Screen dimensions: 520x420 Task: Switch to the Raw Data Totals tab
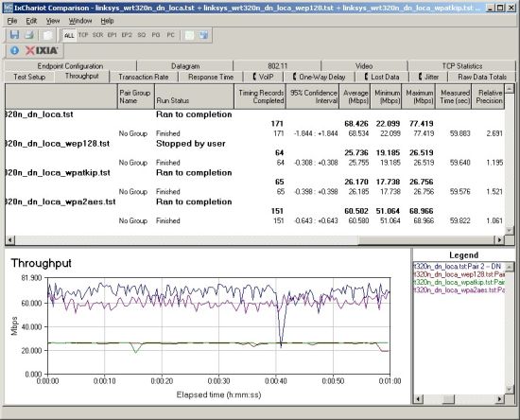pyautogui.click(x=482, y=77)
